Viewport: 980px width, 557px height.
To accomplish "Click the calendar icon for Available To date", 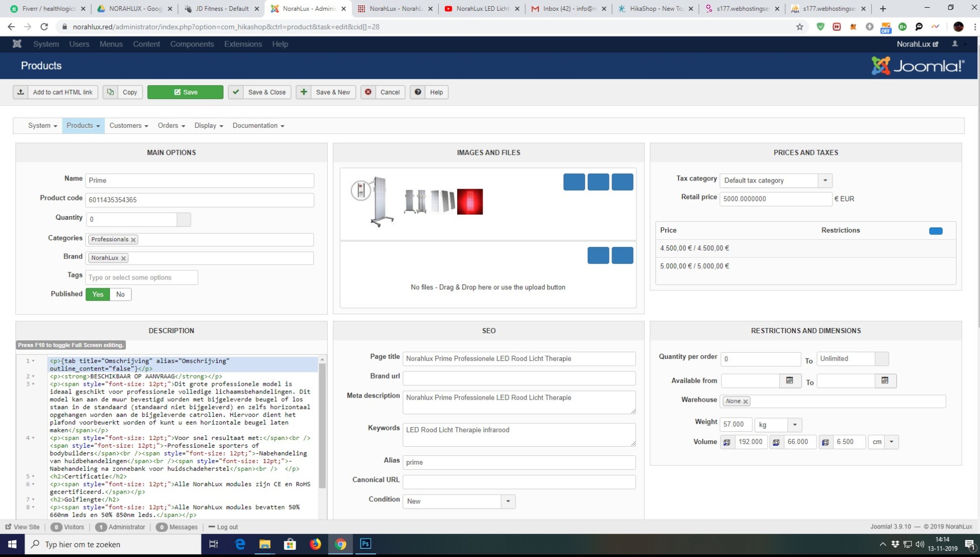I will [x=885, y=381].
